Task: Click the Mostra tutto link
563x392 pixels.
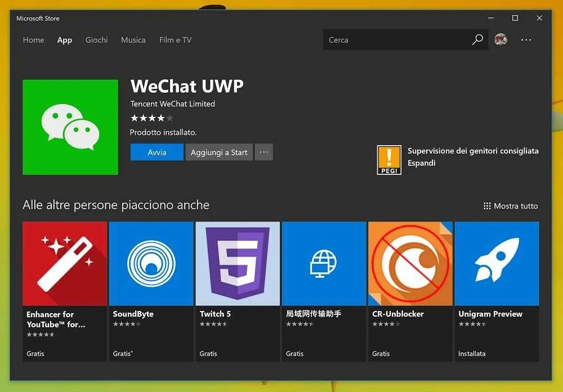Action: pyautogui.click(x=516, y=206)
